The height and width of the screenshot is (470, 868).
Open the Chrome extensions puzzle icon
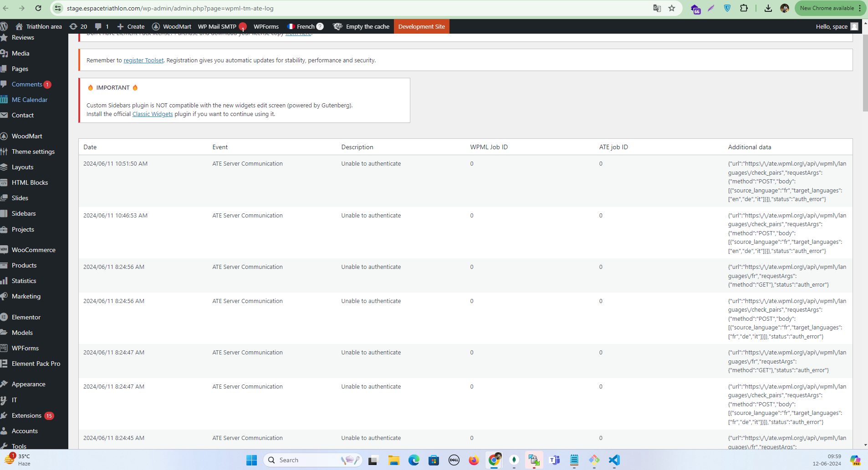coord(744,8)
